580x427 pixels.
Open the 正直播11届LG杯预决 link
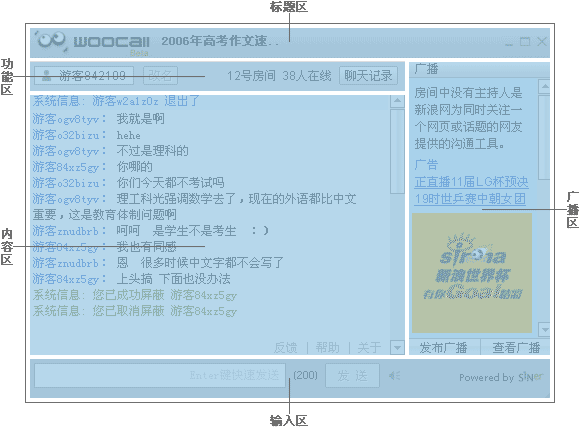tap(471, 182)
